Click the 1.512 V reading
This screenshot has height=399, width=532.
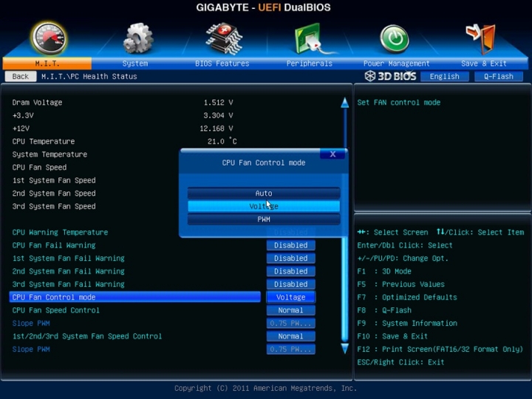coord(218,103)
